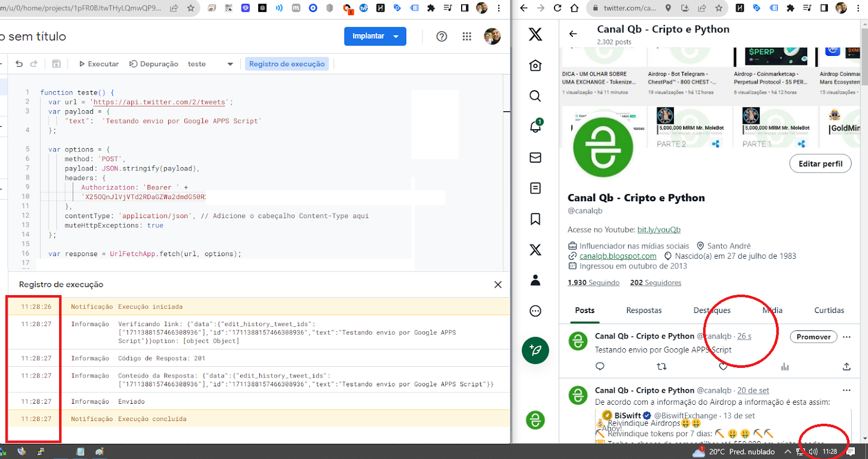Open browser home in the Twitter window
868x459 pixels.
point(575,8)
